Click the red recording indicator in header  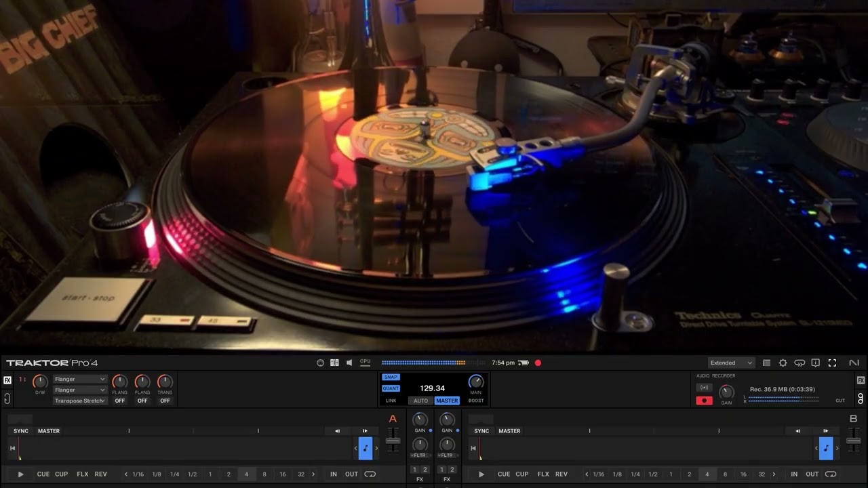[x=538, y=363]
